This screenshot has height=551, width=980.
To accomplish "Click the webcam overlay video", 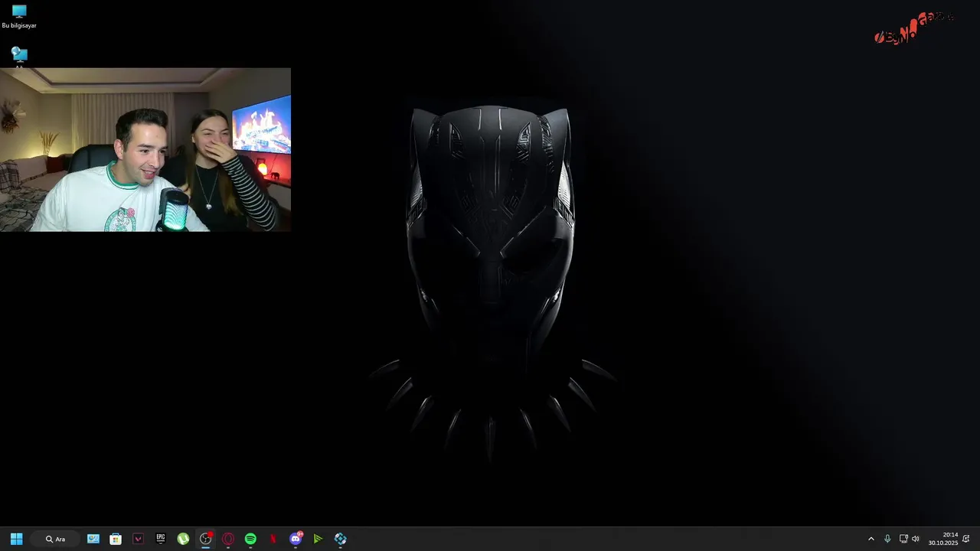I will pyautogui.click(x=145, y=149).
